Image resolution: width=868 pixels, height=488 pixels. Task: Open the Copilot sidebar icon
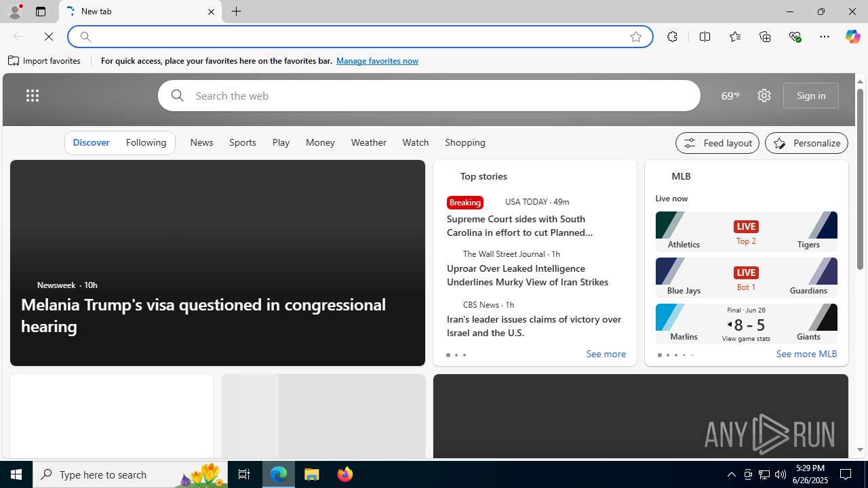[852, 37]
